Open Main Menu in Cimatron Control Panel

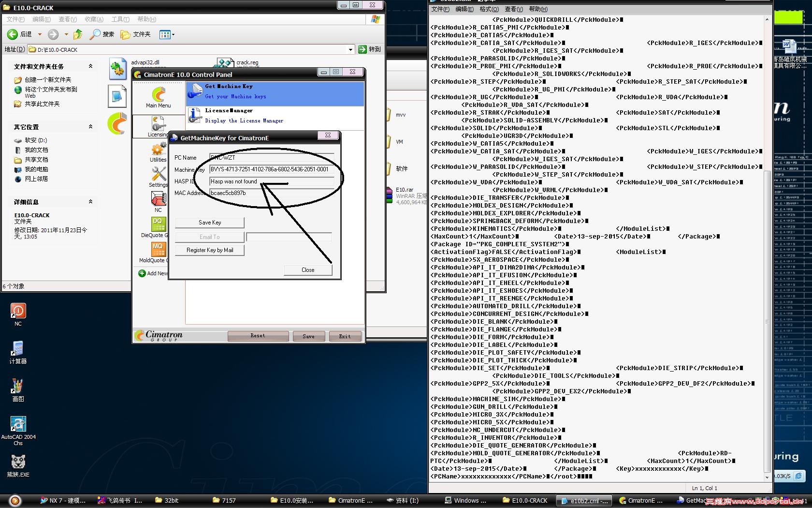click(x=159, y=98)
